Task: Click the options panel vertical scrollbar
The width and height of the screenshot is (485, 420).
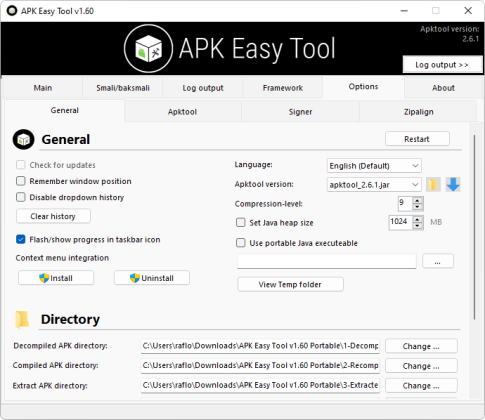Action: point(474,227)
